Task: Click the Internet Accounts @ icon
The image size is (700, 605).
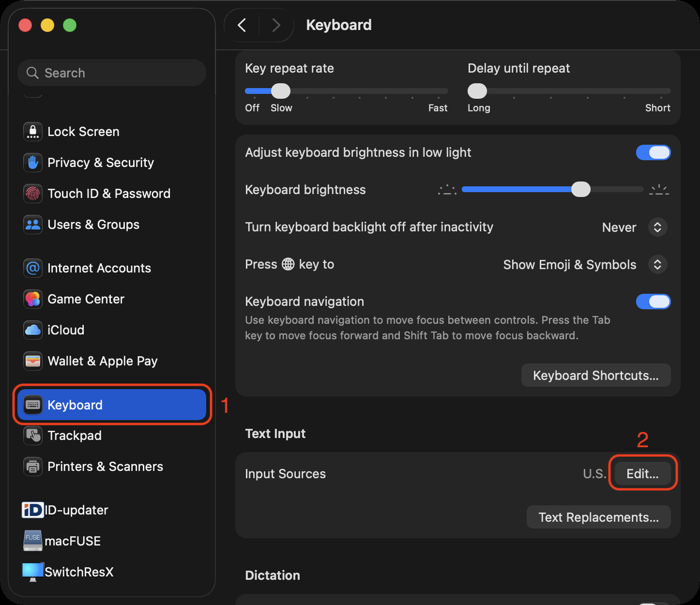Action: click(33, 268)
